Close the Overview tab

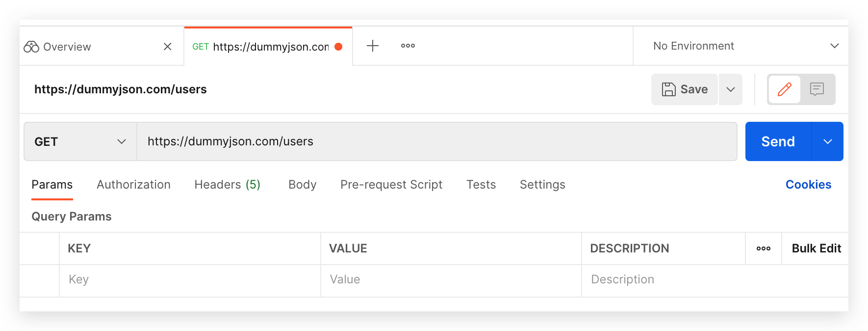[167, 47]
